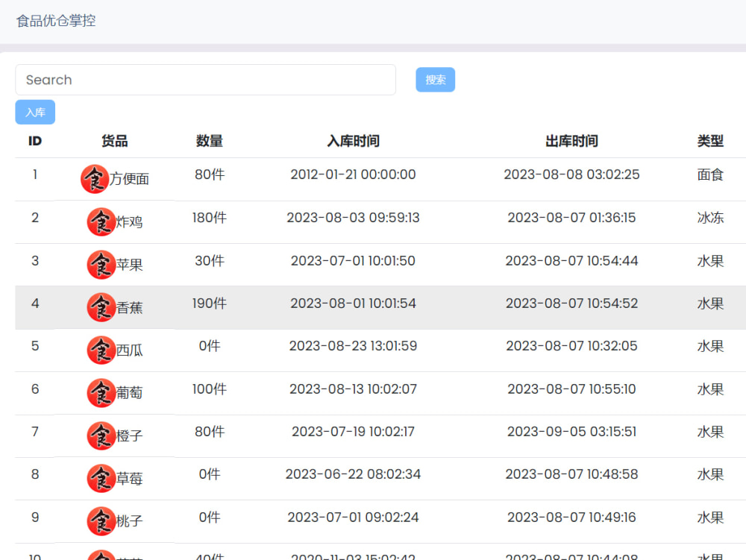Click stock-in time 2012-01-21 00:00:00
This screenshot has height=560, width=746.
click(x=353, y=174)
